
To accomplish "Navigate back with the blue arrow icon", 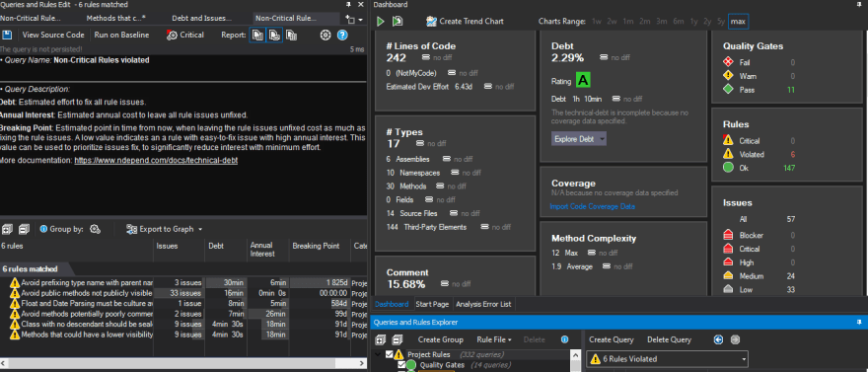I will (x=718, y=339).
